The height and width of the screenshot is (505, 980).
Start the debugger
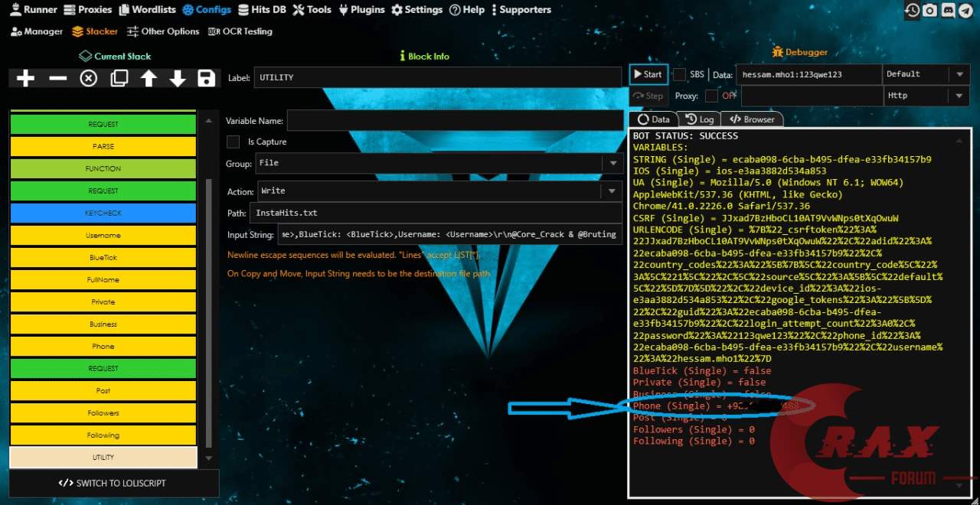(648, 74)
